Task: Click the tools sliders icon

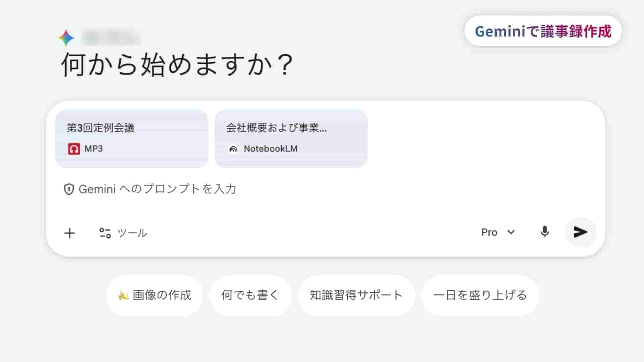Action: tap(105, 233)
